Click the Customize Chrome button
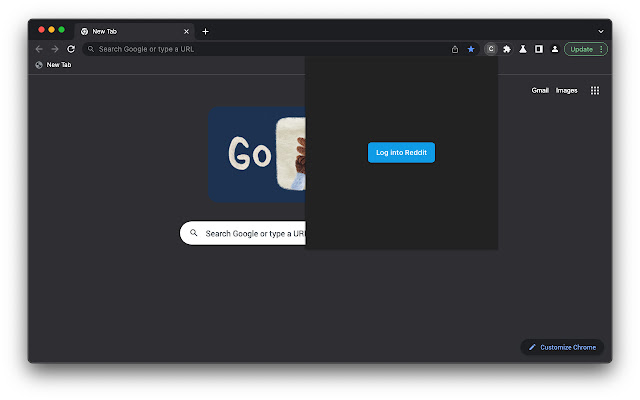Viewport: 640px width, 400px height. point(562,347)
